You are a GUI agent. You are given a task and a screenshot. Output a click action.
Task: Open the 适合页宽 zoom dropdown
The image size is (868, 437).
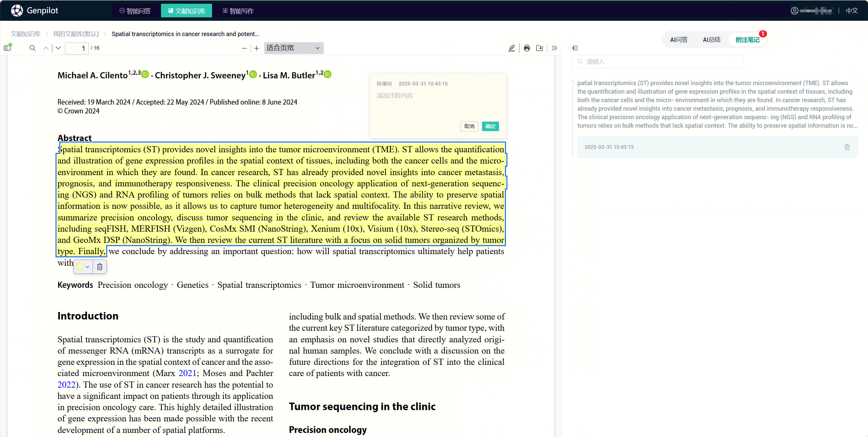(x=293, y=48)
